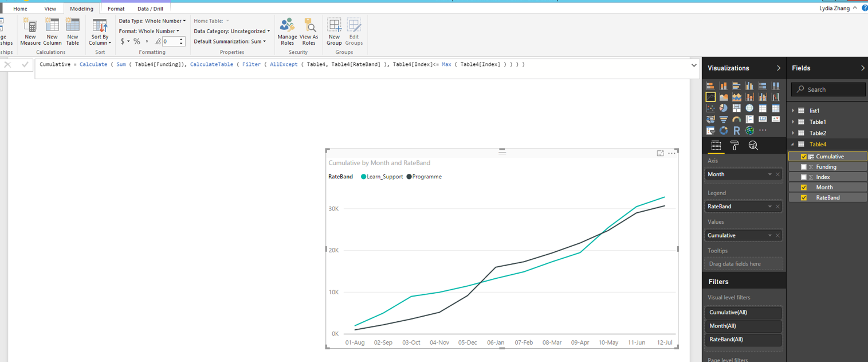Open the Data Type dropdown
The image size is (868, 362).
(x=152, y=21)
